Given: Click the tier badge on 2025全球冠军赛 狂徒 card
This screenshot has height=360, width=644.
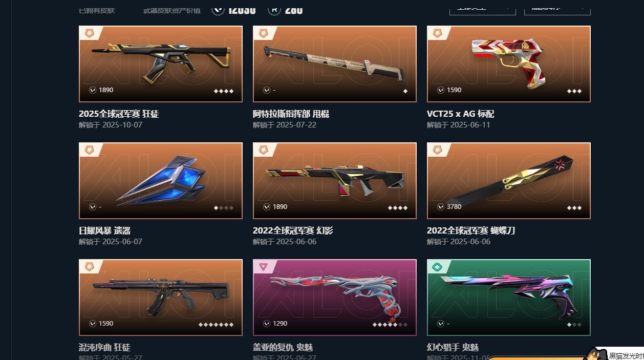Looking at the screenshot, I should point(89,33).
